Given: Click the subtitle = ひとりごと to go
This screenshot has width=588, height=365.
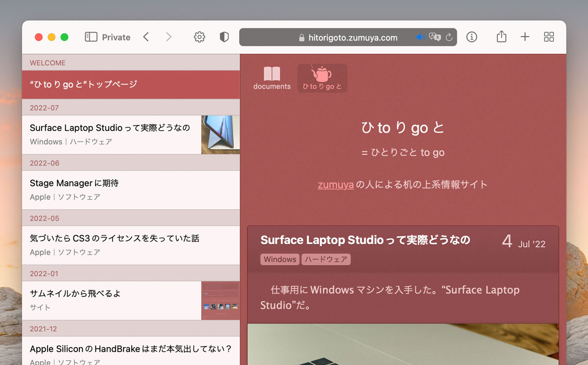Looking at the screenshot, I should pyautogui.click(x=403, y=152).
